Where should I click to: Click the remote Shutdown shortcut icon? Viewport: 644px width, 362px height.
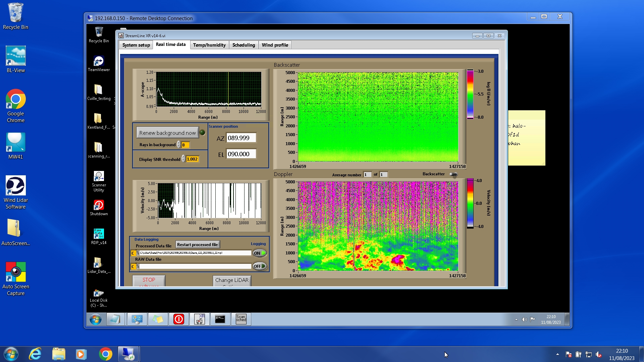coord(99,205)
